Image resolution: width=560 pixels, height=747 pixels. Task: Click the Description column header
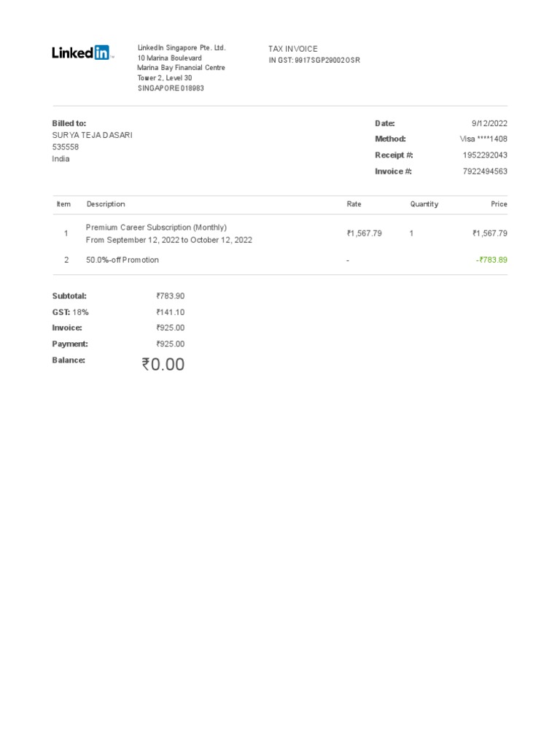[106, 204]
